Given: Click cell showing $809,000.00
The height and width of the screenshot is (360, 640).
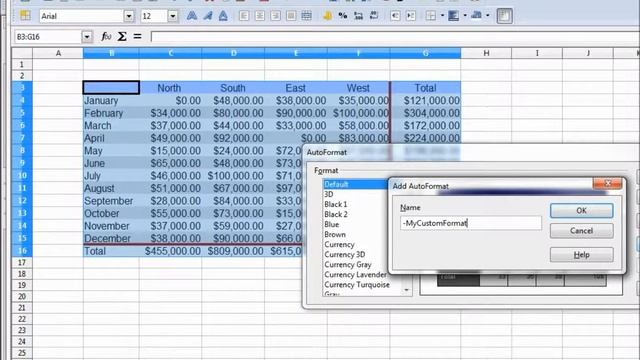Looking at the screenshot, I should tap(233, 251).
